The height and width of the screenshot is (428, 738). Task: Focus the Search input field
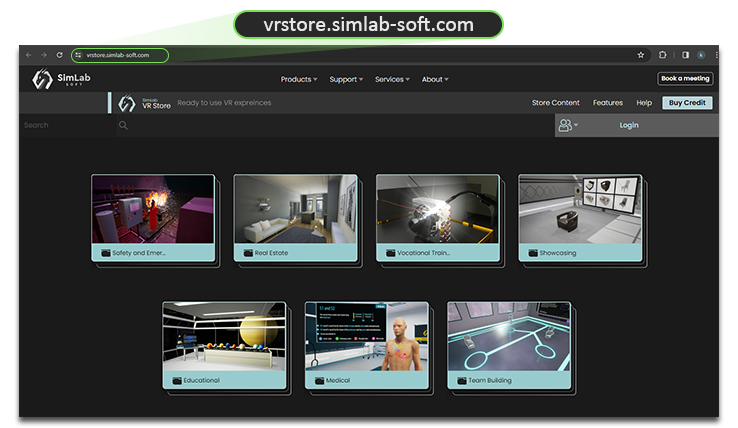coord(67,125)
